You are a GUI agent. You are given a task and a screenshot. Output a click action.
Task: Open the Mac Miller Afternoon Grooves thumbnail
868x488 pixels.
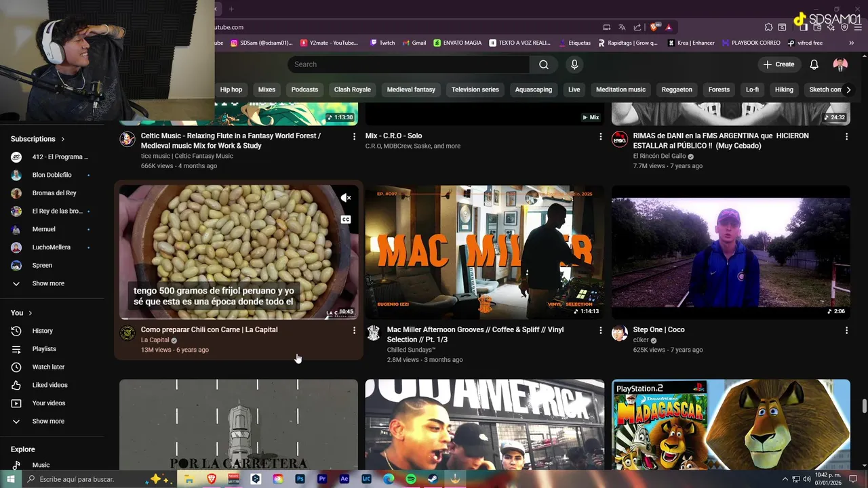pos(485,252)
